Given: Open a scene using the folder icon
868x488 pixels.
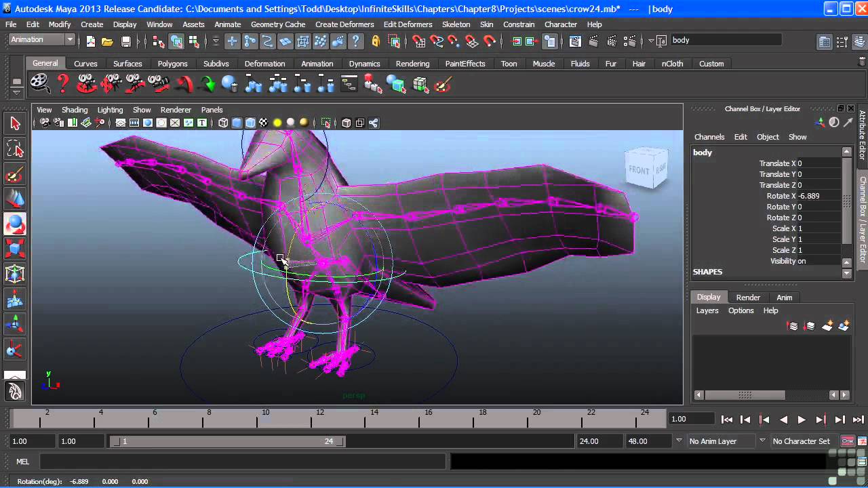Looking at the screenshot, I should click(x=107, y=41).
